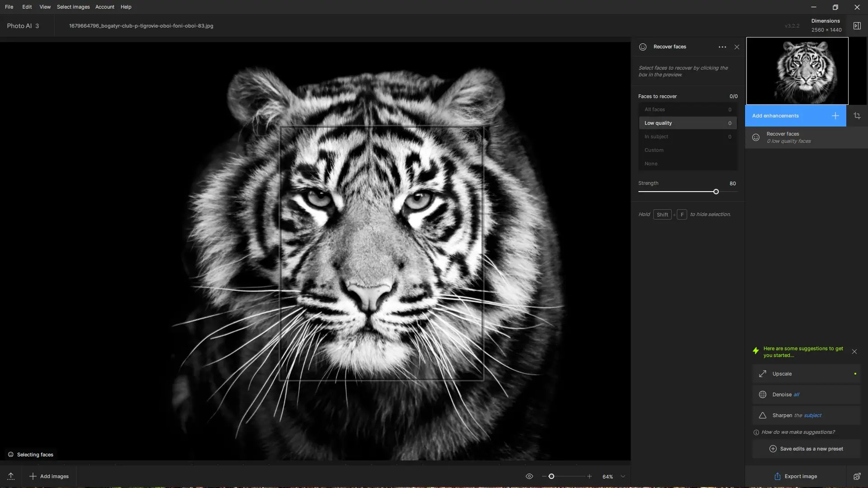Viewport: 868px width, 488px height.
Task: Click zoom out minus icon
Action: point(544,476)
